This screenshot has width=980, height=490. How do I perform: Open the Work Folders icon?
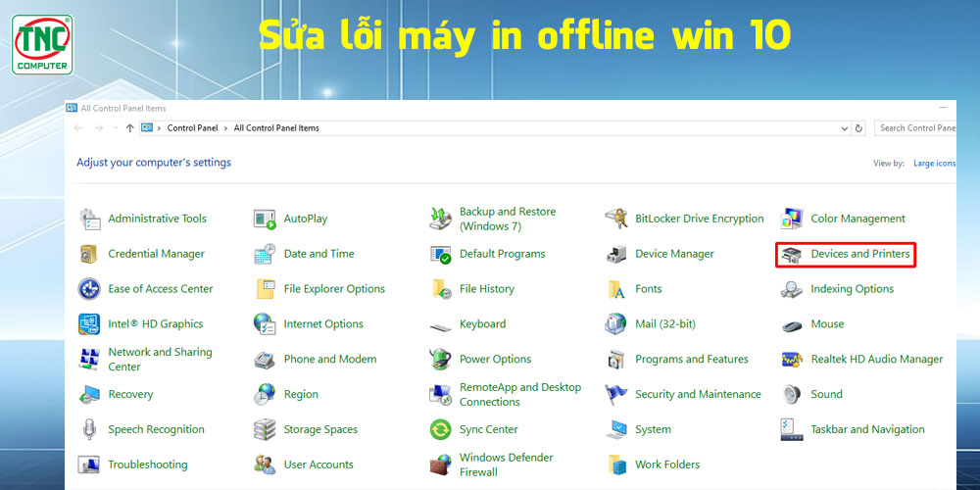(x=616, y=465)
